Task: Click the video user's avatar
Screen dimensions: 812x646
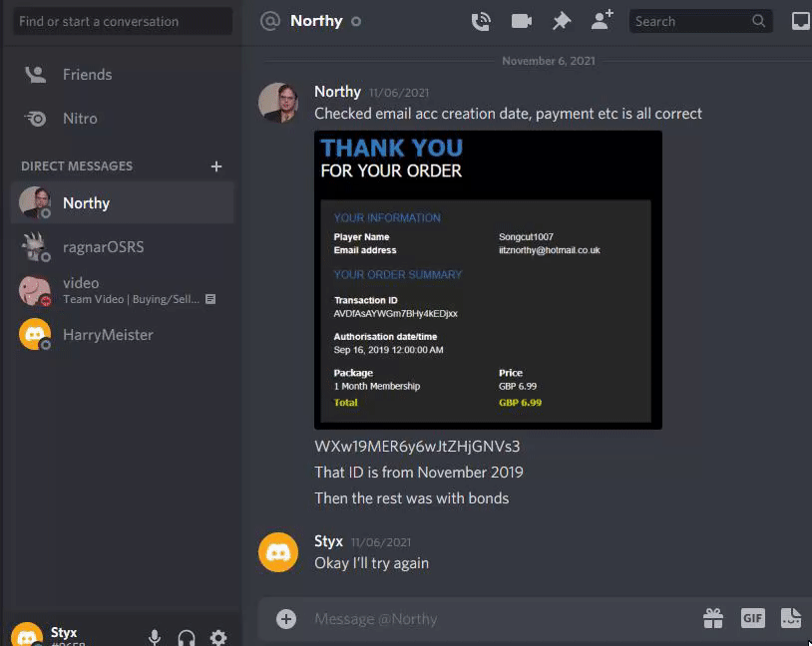Action: (35, 291)
